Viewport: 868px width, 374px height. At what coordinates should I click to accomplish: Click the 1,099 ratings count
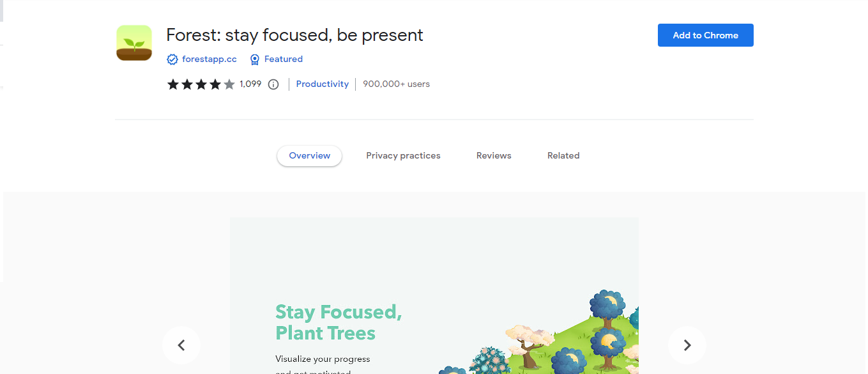(x=250, y=84)
